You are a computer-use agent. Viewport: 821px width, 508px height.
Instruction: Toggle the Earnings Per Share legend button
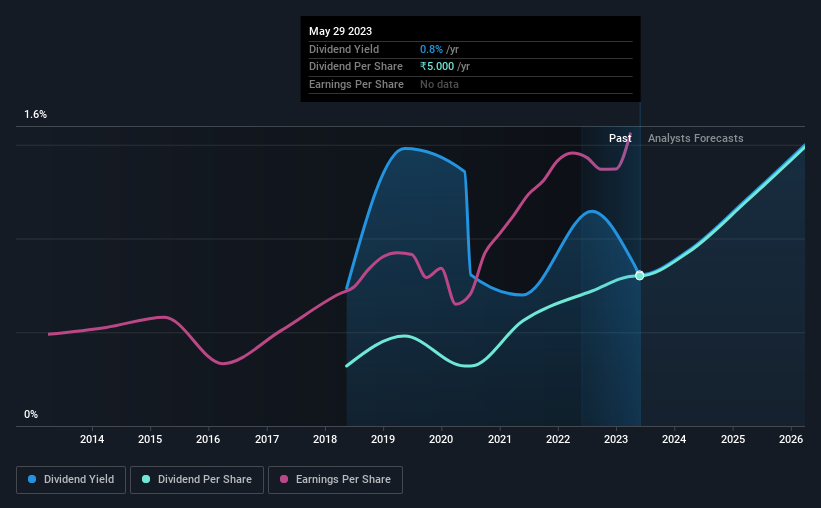335,480
